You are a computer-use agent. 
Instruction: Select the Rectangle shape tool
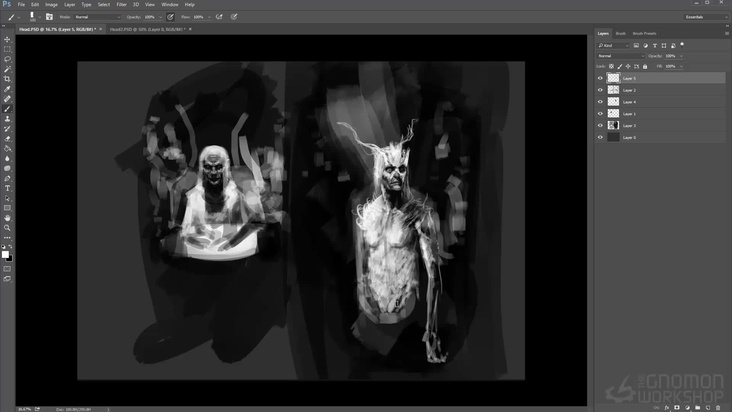coord(7,208)
